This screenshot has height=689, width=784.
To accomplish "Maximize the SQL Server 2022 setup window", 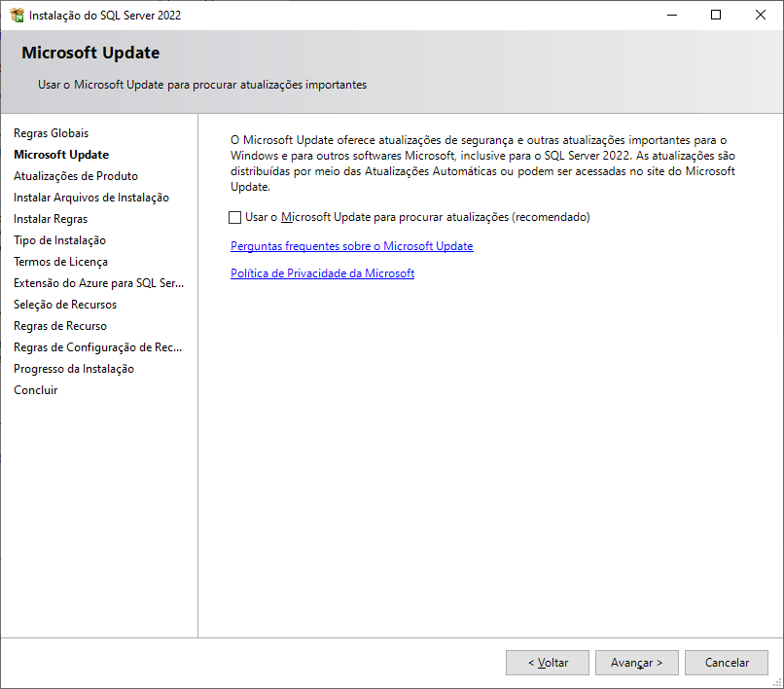I will click(716, 15).
